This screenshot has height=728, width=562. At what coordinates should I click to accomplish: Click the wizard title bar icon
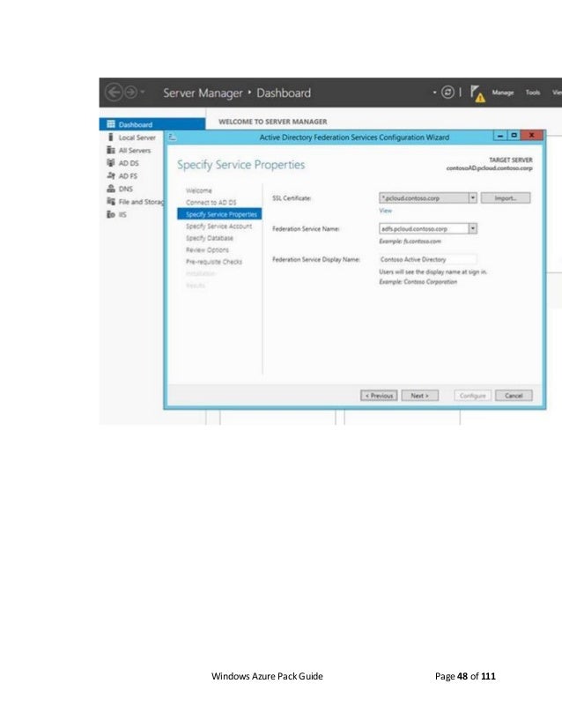[x=172, y=137]
